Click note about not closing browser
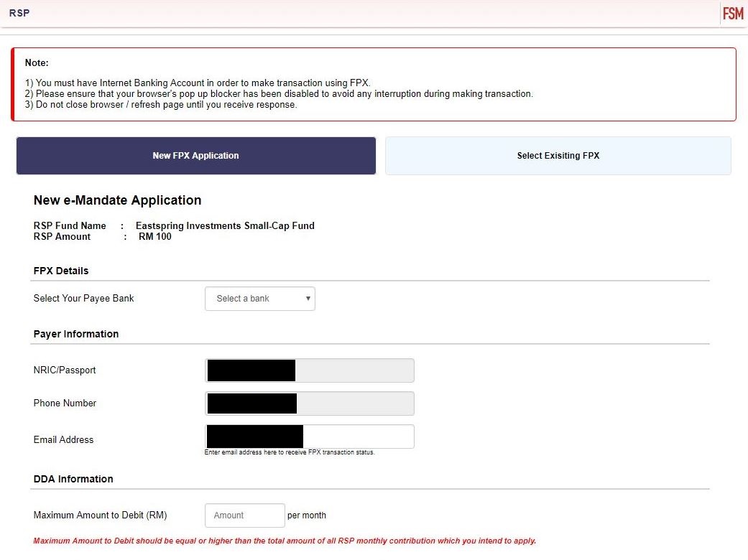 tap(161, 105)
